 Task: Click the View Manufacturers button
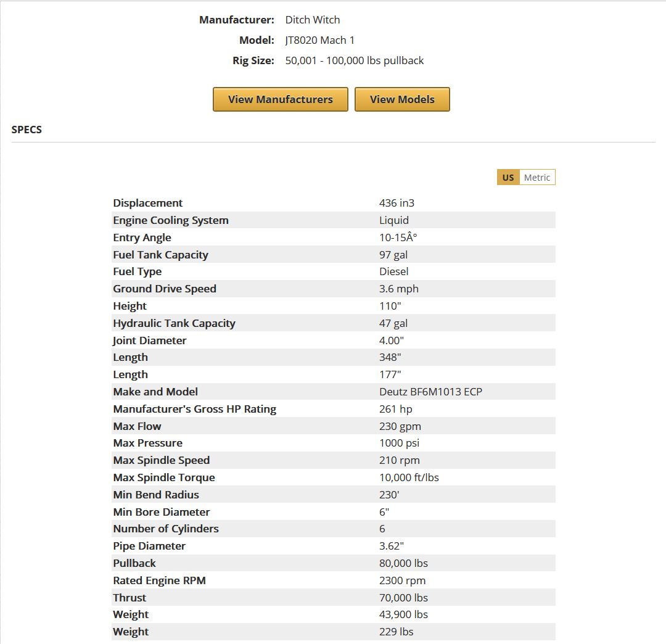(280, 99)
